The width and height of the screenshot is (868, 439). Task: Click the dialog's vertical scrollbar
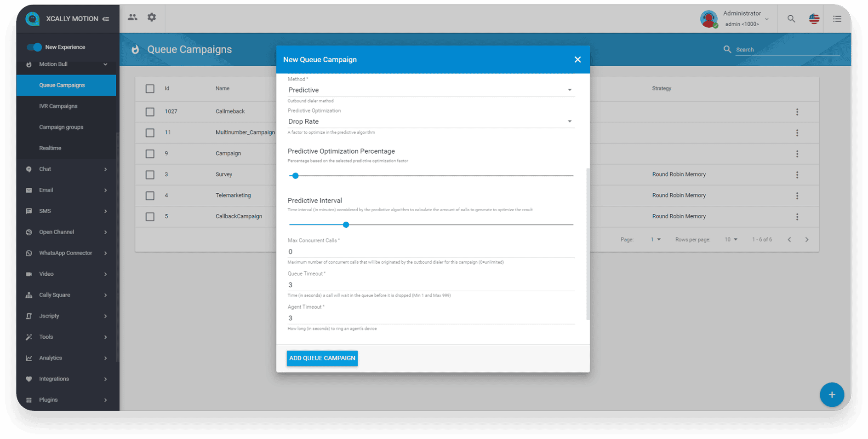(x=588, y=244)
